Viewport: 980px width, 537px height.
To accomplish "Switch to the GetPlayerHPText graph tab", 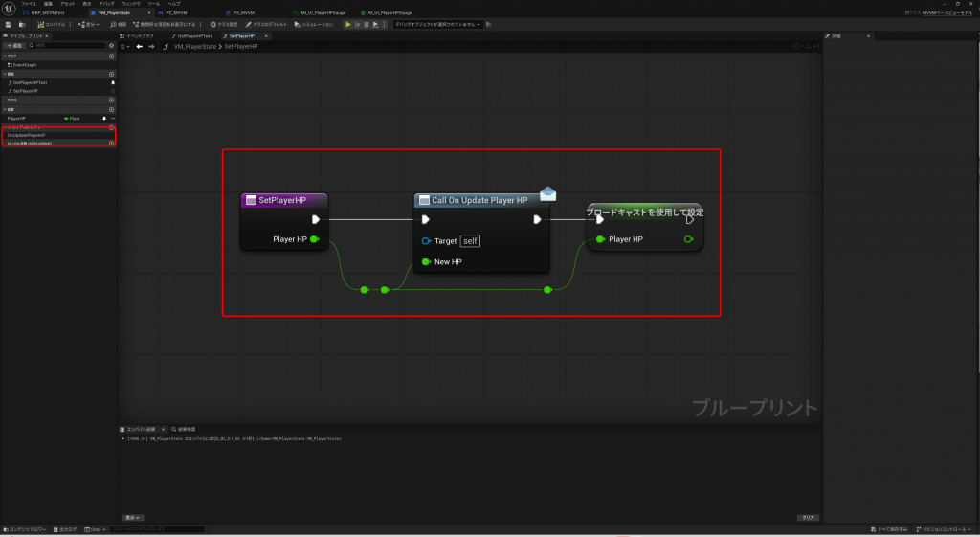I will (x=191, y=35).
